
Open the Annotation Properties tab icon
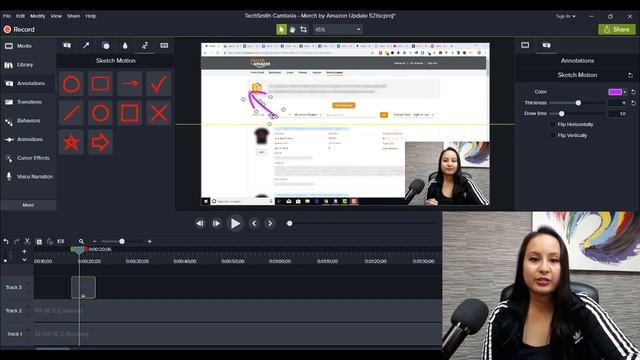tap(546, 45)
